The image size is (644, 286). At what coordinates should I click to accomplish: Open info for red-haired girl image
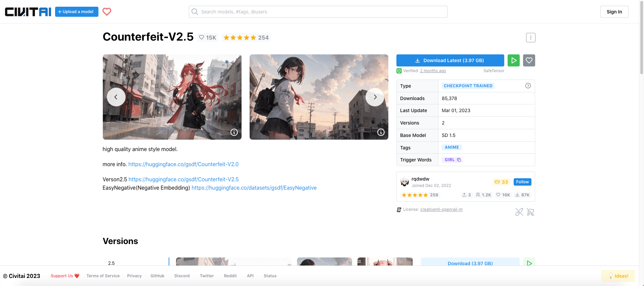(234, 132)
